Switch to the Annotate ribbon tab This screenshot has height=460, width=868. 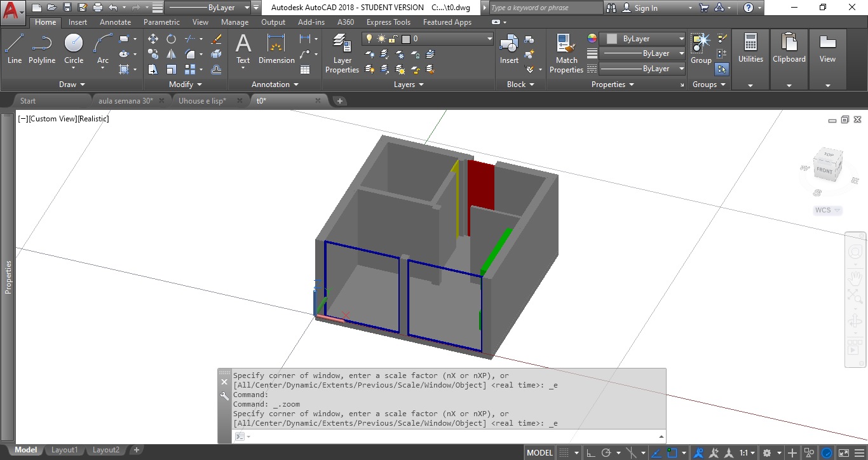pyautogui.click(x=115, y=22)
